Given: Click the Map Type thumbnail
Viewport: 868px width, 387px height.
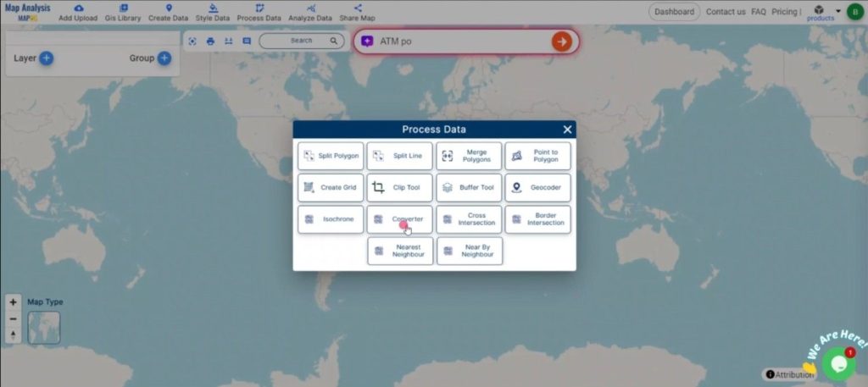Looking at the screenshot, I should [44, 328].
